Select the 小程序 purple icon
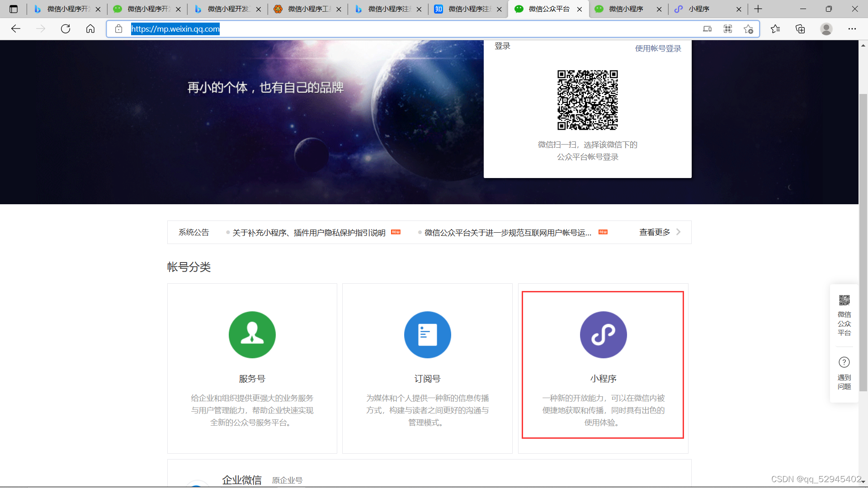This screenshot has width=868, height=488. (x=604, y=335)
